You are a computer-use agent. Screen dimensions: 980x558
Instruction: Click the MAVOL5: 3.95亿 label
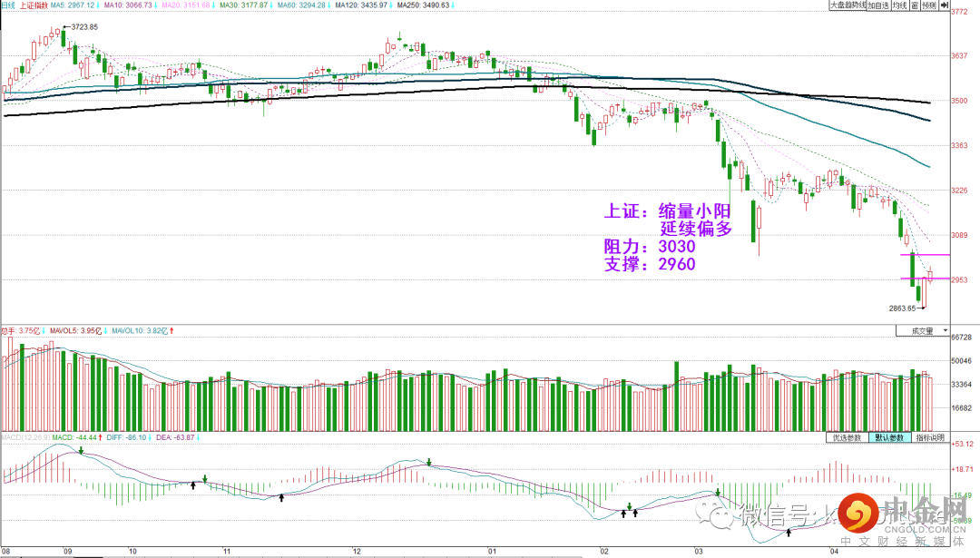[x=75, y=330]
